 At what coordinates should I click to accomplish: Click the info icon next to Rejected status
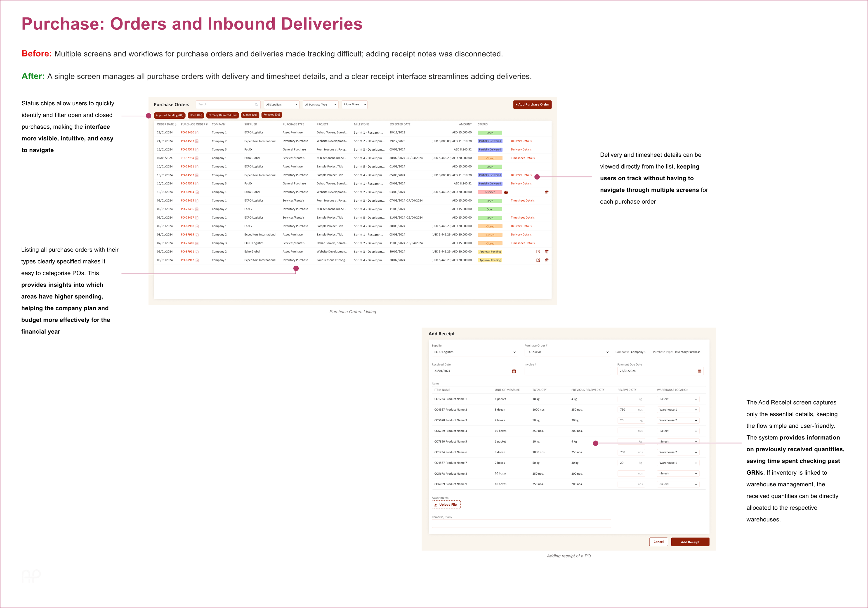(506, 192)
